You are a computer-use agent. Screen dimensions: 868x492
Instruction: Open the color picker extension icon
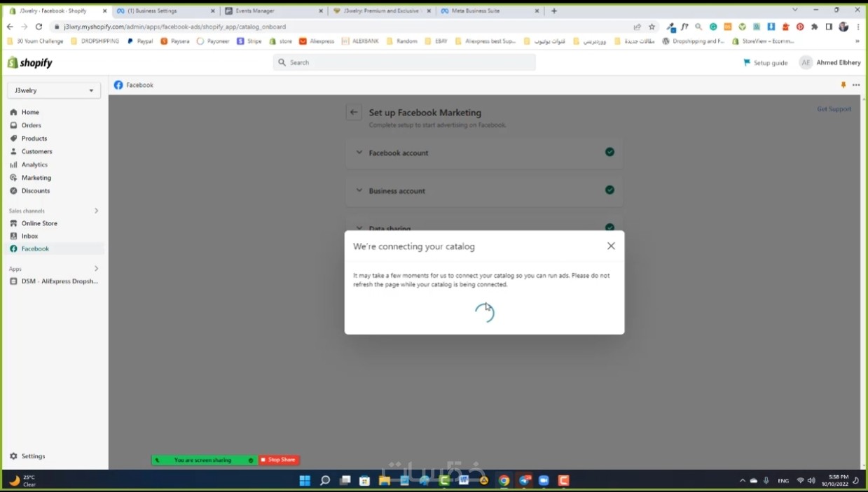[x=671, y=27]
